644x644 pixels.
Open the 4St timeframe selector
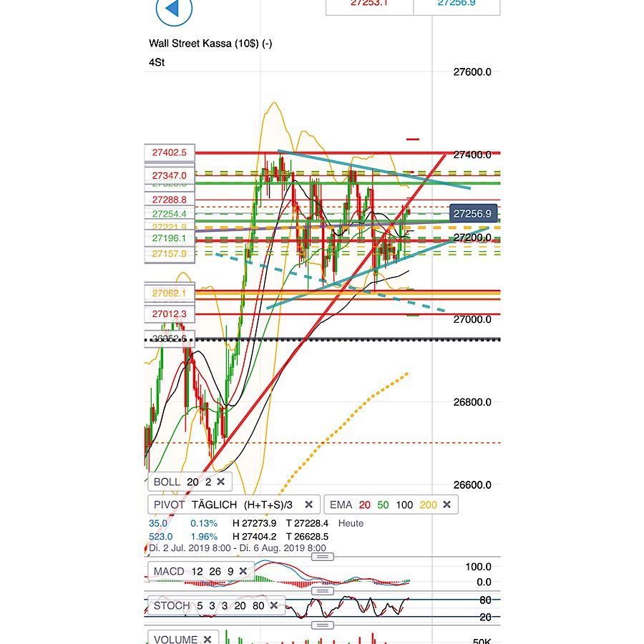158,62
